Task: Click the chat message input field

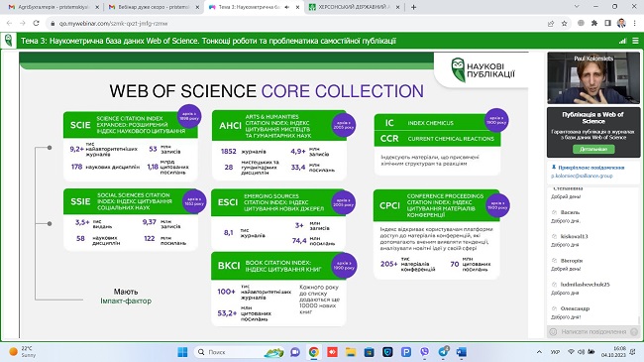Action: (x=593, y=331)
